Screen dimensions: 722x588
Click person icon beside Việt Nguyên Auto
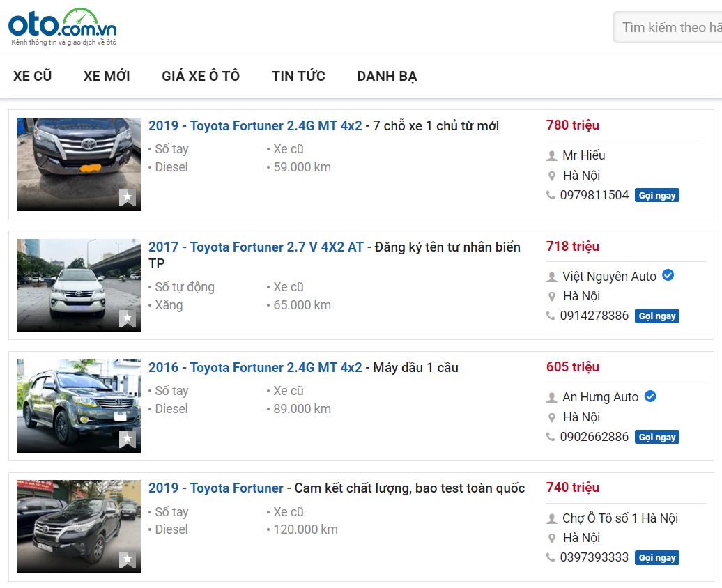(552, 277)
